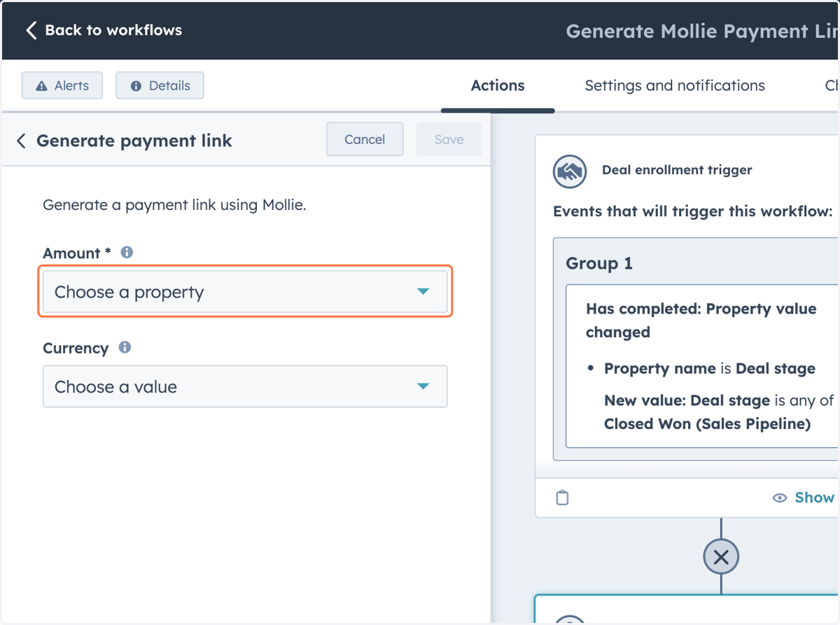The image size is (840, 625).
Task: Open Settings and notifications tab
Action: pyautogui.click(x=675, y=85)
